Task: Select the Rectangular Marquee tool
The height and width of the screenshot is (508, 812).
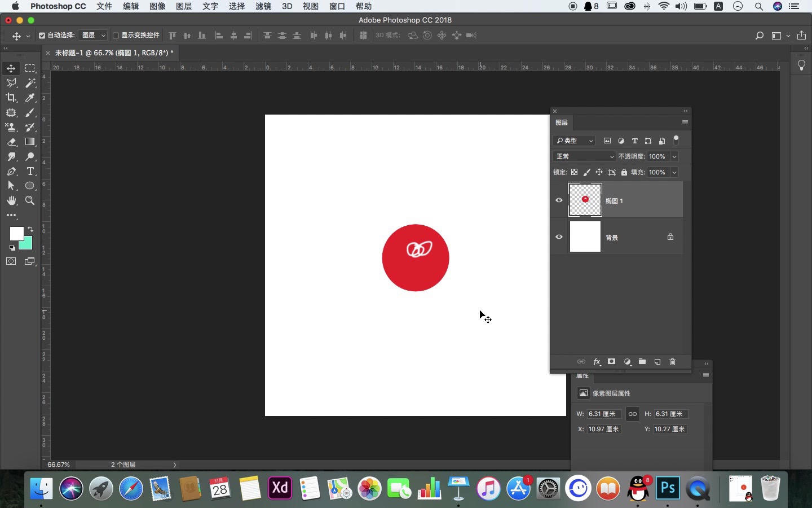Action: click(x=30, y=68)
